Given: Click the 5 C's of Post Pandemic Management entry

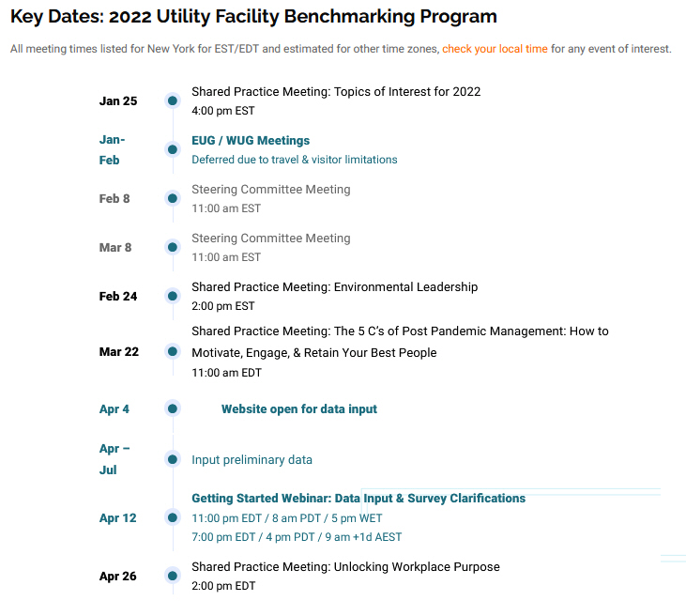Looking at the screenshot, I should [400, 342].
